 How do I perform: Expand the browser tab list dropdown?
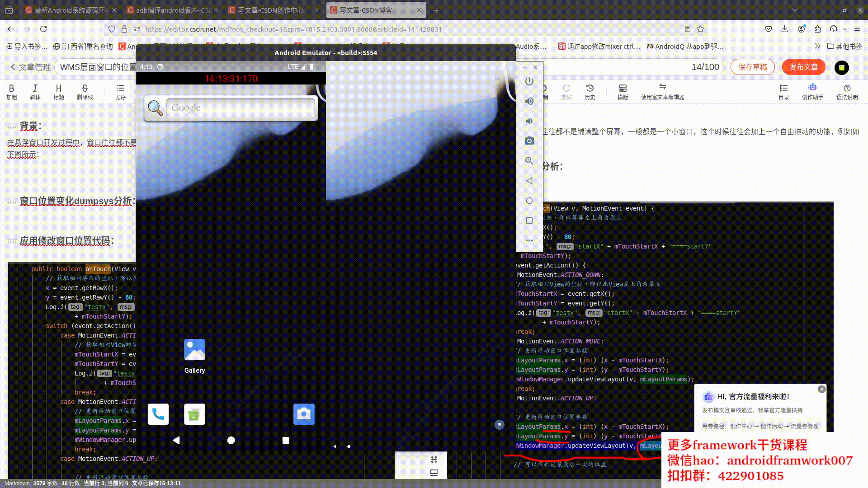coord(795,10)
